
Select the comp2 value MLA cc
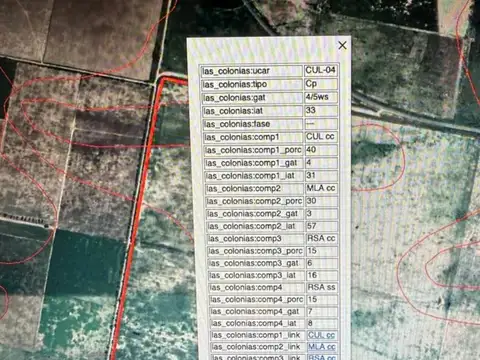tap(321, 188)
